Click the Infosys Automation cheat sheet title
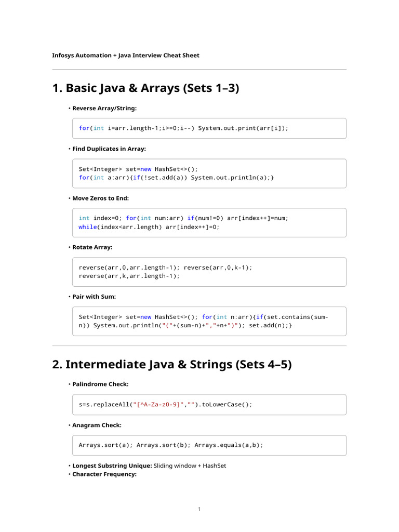399x532 pixels. click(x=126, y=55)
